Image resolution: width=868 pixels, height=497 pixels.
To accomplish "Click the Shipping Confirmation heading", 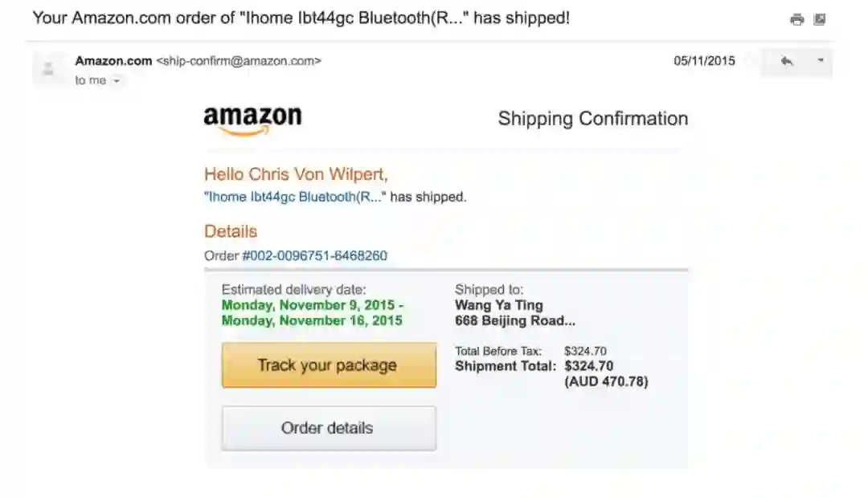I will [592, 119].
